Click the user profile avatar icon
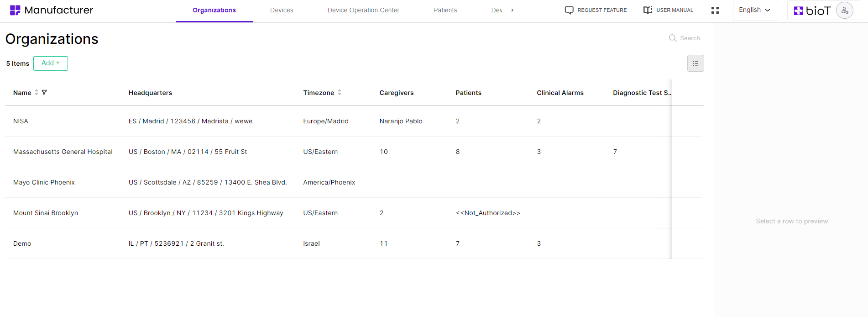The width and height of the screenshot is (868, 317). click(x=844, y=11)
